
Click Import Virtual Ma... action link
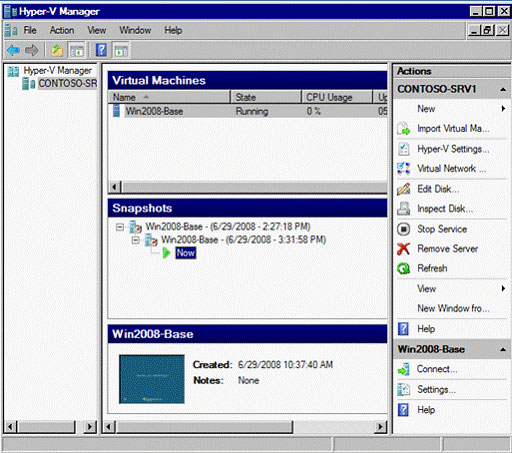point(453,129)
